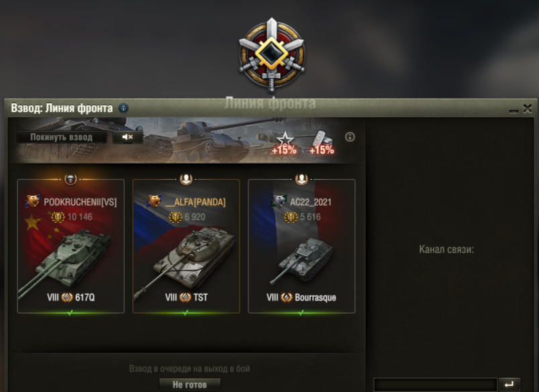Select the Bourrasque tank card
Image resolution: width=539 pixels, height=392 pixels.
[x=301, y=246]
